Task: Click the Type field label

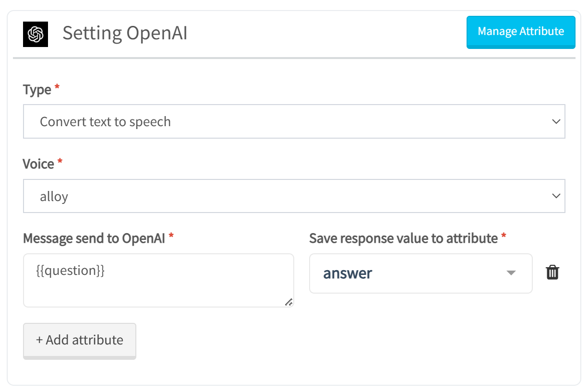Action: [37, 90]
